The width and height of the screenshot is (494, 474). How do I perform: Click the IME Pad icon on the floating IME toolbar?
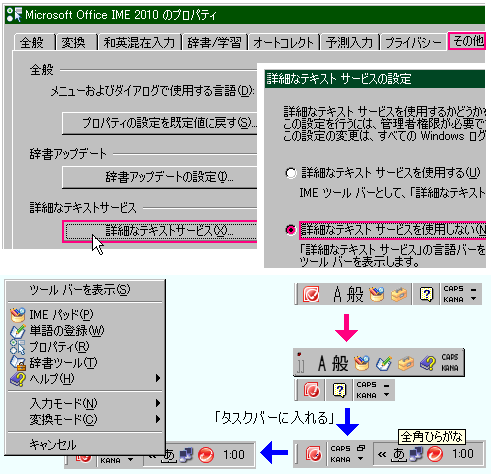362,363
